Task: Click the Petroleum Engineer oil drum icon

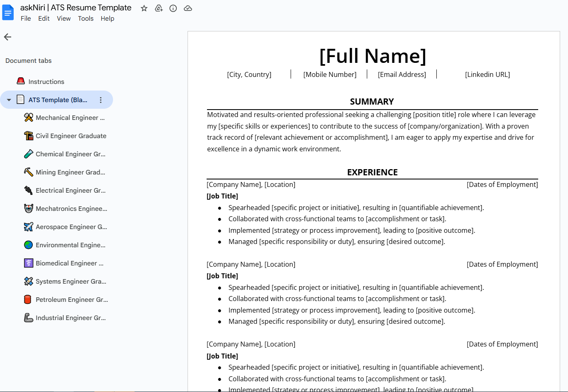Action: [x=28, y=299]
